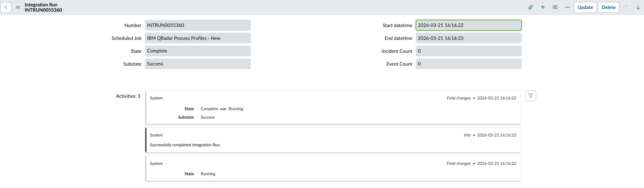Open the form context hamburger menu
The height and width of the screenshot is (188, 644).
pos(18,7)
